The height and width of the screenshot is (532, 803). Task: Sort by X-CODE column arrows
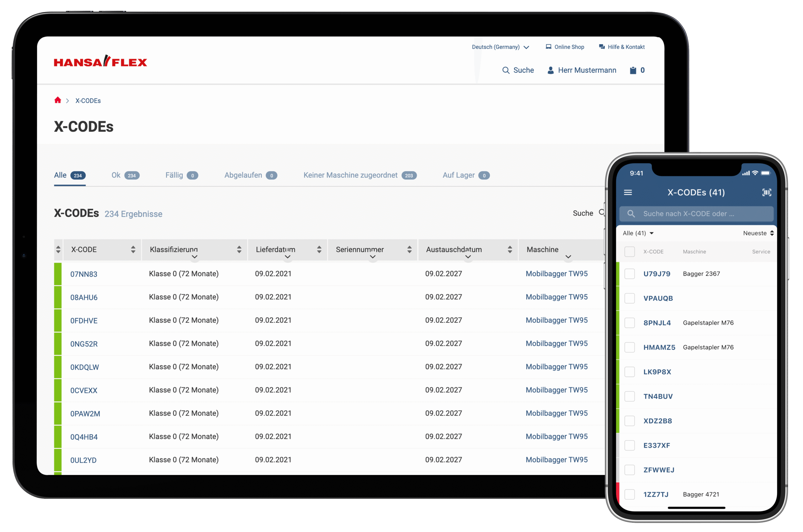(x=133, y=250)
